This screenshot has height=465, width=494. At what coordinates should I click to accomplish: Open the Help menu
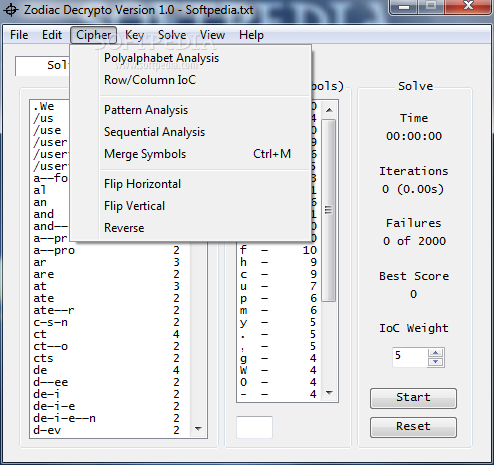[251, 35]
